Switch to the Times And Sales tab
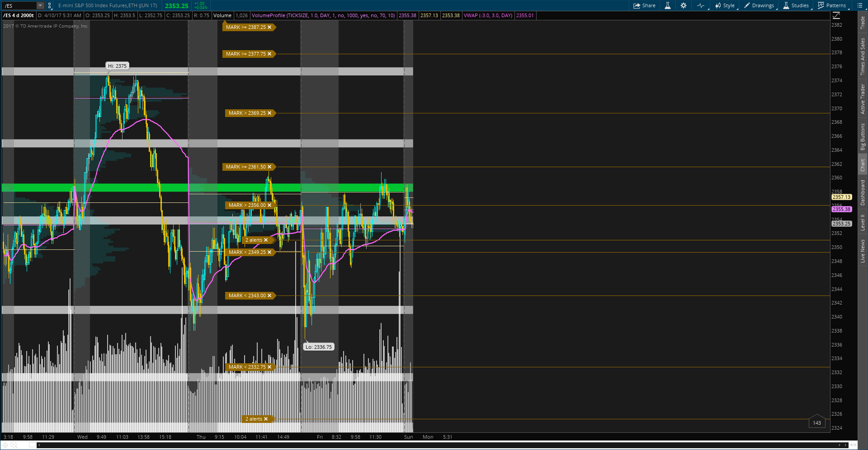The image size is (868, 450). click(863, 56)
